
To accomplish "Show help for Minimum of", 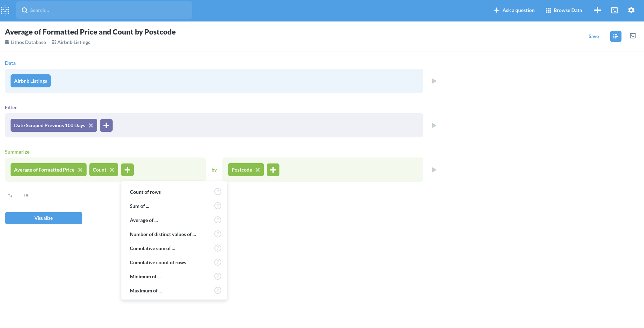I will 218,276.
